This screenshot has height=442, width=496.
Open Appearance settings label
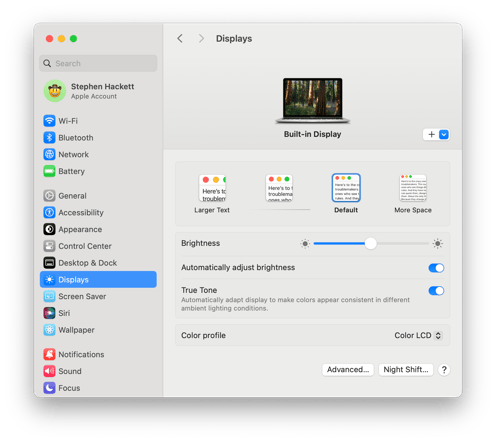pos(80,229)
